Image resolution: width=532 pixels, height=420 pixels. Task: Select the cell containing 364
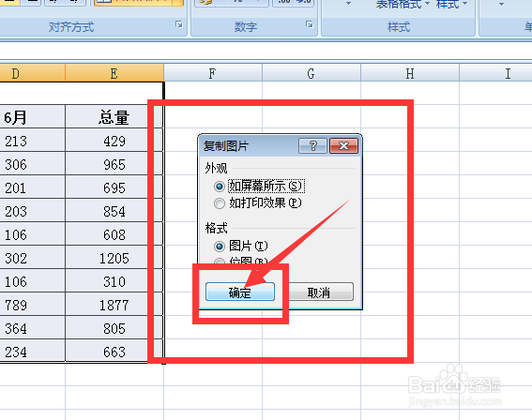[33, 327]
